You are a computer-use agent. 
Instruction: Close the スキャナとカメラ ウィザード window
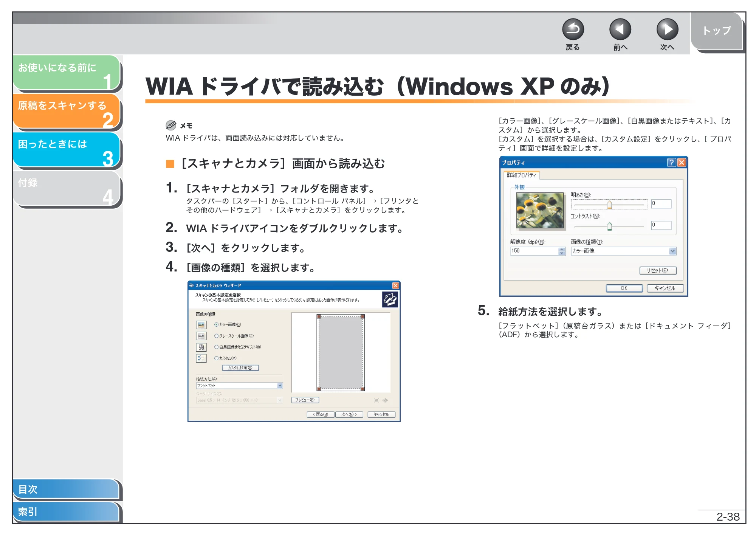(395, 285)
